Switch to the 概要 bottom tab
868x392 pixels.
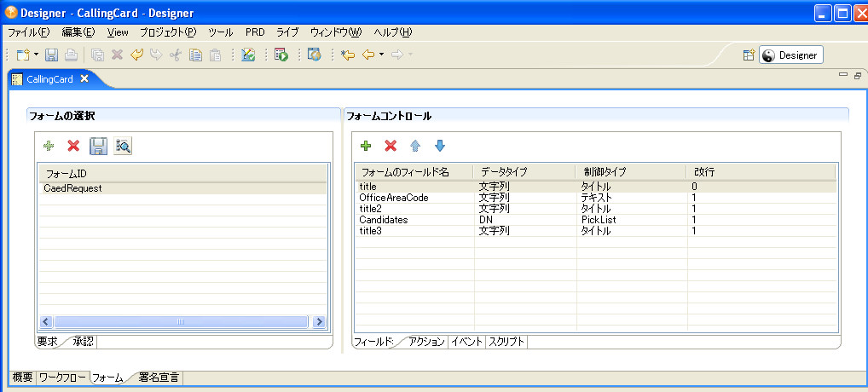[23, 378]
